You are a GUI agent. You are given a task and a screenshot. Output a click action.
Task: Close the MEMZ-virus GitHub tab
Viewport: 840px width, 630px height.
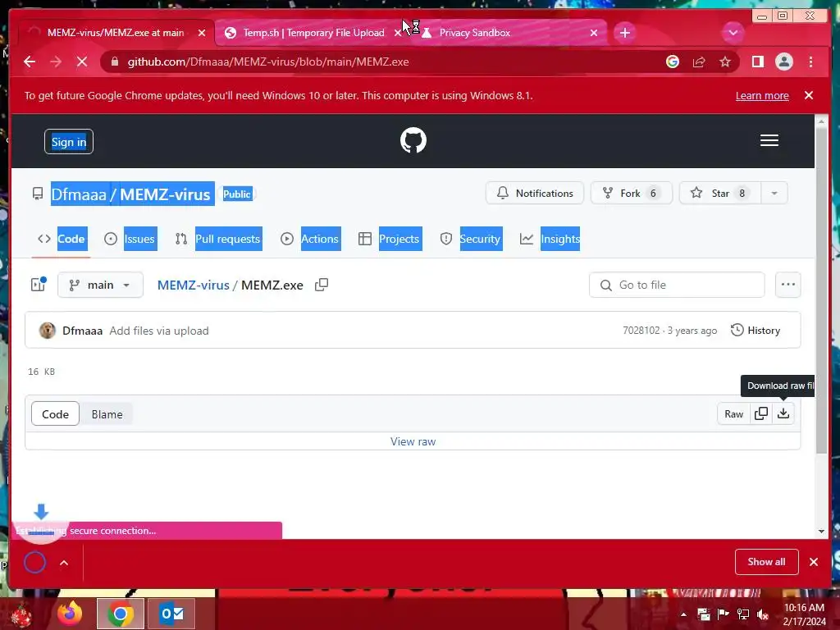pyautogui.click(x=202, y=33)
